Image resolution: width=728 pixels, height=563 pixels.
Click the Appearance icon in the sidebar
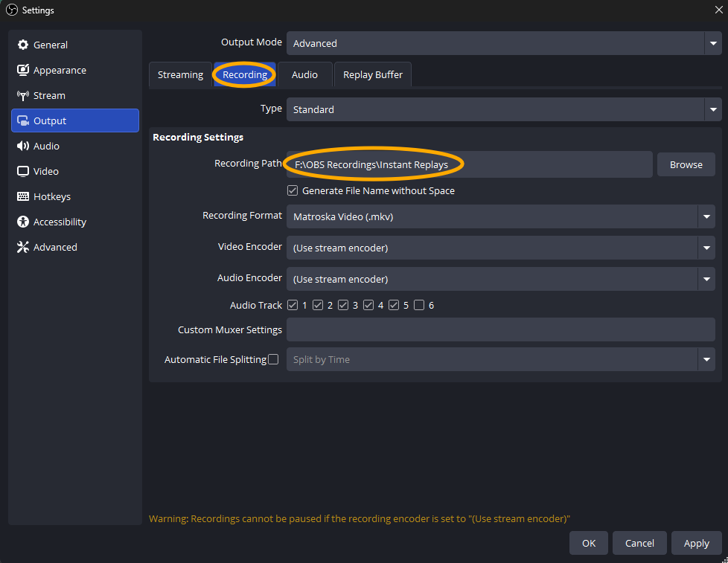click(23, 70)
